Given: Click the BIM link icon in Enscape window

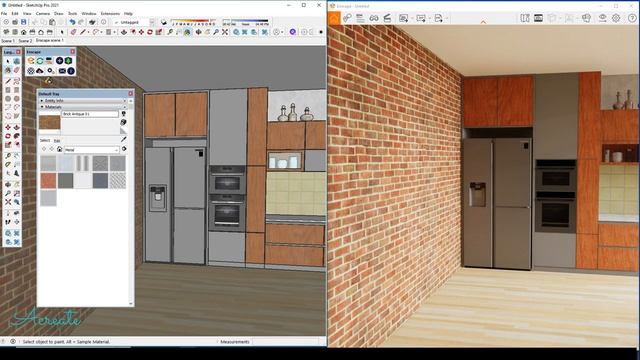Looking at the screenshot, I should tap(347, 18).
